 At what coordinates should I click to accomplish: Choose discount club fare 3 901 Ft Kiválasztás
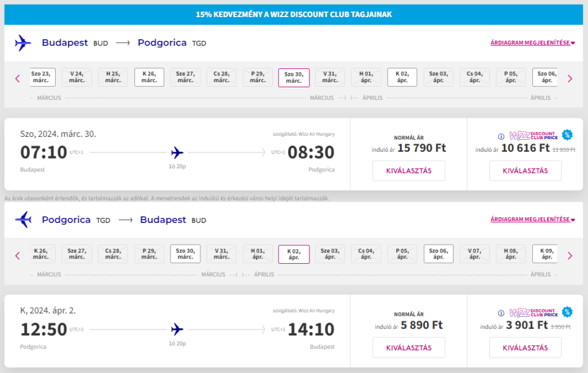pos(525,348)
